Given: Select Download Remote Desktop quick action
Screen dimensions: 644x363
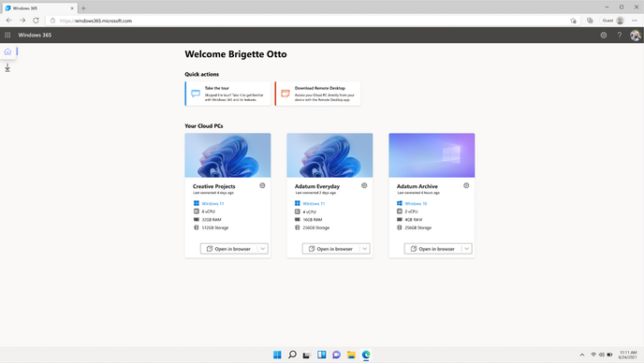Looking at the screenshot, I should [318, 94].
